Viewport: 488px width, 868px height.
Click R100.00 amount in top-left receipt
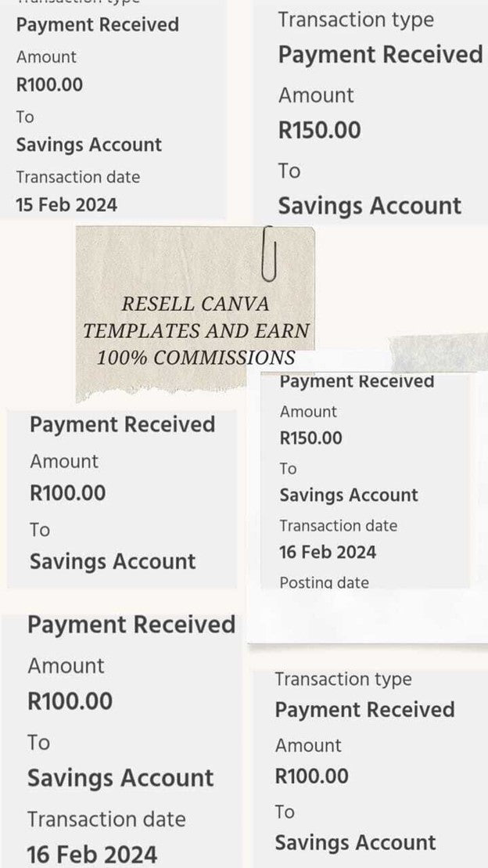click(x=49, y=85)
